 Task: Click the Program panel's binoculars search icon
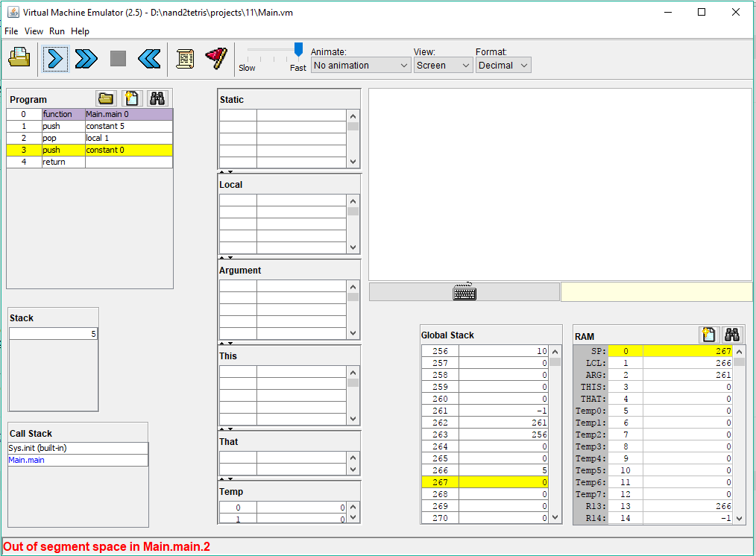coord(157,98)
